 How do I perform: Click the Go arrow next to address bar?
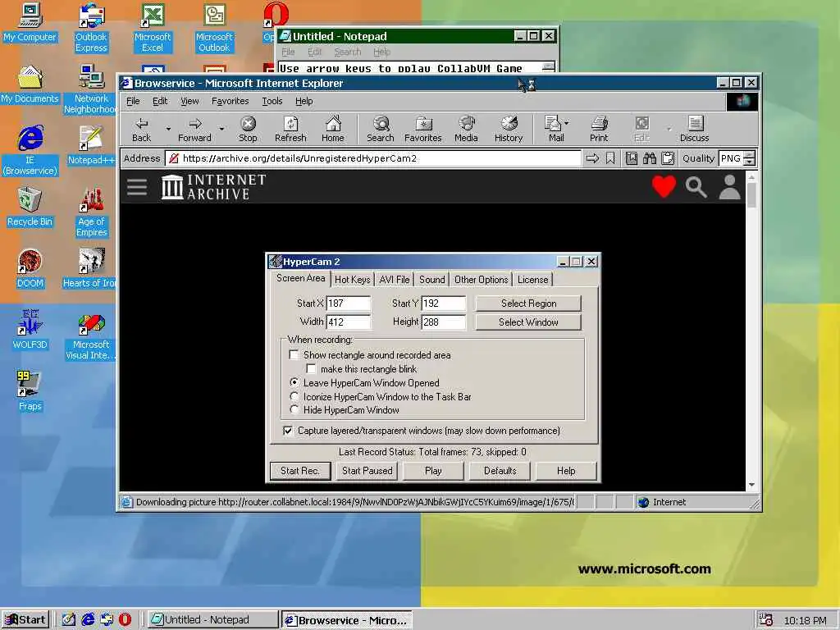[592, 158]
